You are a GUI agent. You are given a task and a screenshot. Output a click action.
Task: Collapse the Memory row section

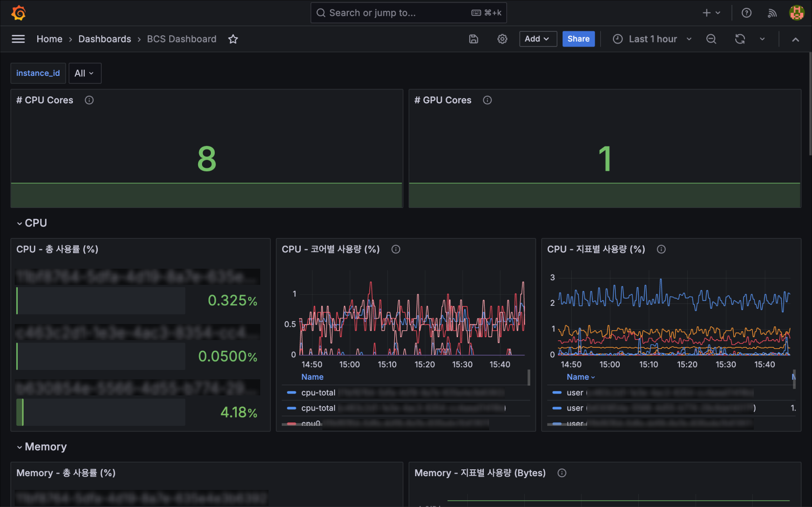tap(42, 447)
